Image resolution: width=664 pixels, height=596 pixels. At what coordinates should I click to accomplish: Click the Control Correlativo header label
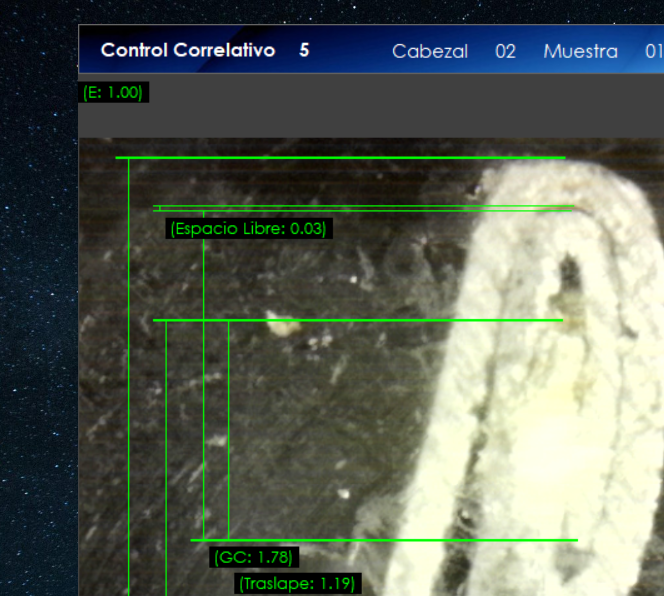[x=187, y=50]
